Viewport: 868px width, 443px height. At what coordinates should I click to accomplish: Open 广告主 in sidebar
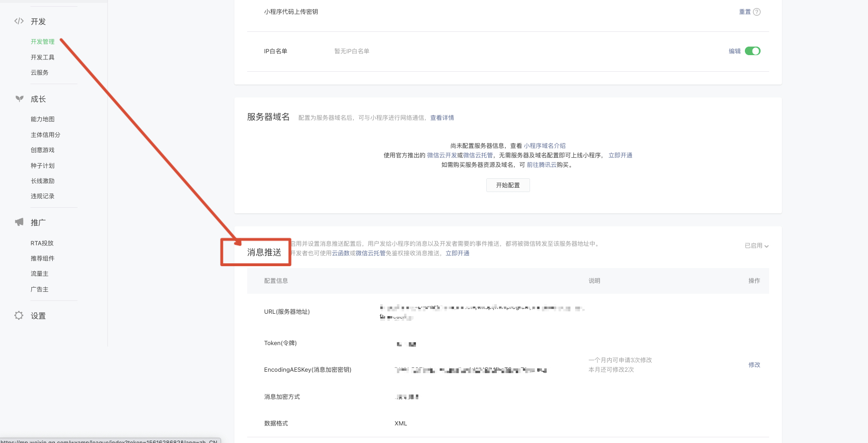tap(39, 289)
